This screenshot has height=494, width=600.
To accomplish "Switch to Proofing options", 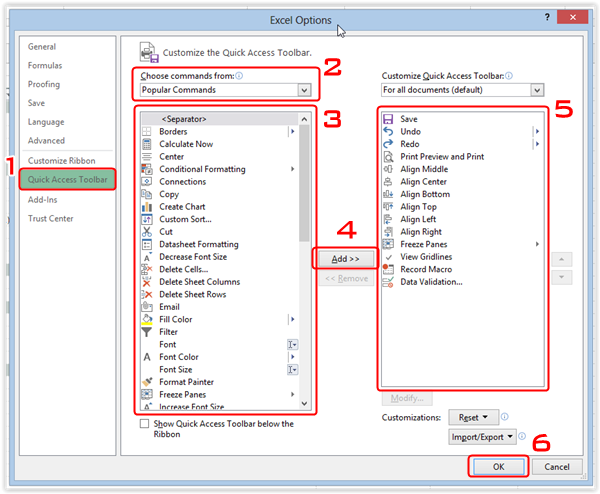I will (x=44, y=84).
